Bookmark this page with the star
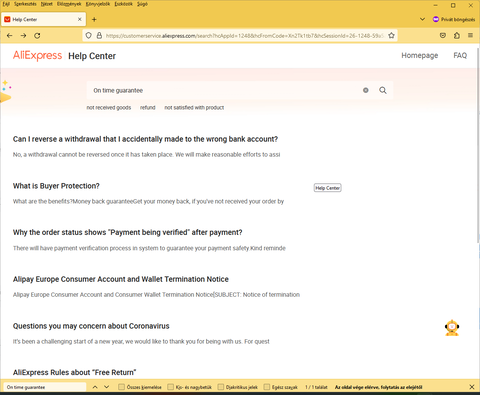 (391, 35)
